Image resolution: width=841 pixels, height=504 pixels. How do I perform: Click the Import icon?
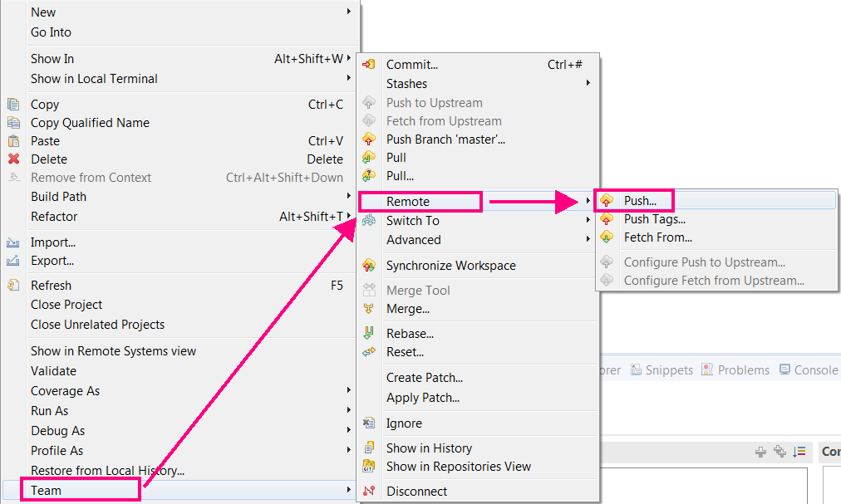point(13,242)
